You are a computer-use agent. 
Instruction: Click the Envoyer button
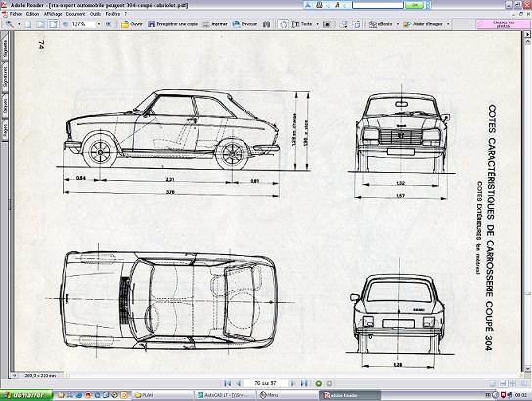click(244, 24)
